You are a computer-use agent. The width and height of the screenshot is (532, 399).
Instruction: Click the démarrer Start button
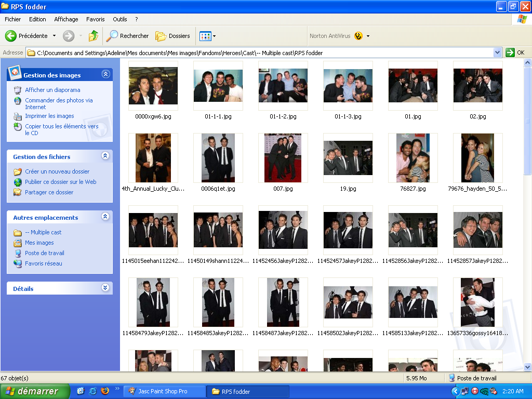[x=35, y=391]
